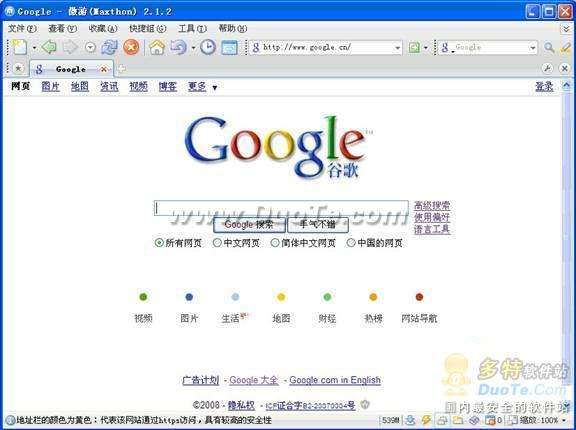
Task: Click the green Go button beside the address bar
Action: pyautogui.click(x=414, y=47)
